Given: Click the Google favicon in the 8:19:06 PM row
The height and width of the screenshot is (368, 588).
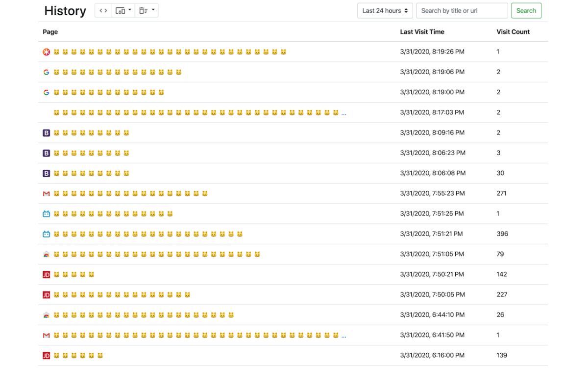Looking at the screenshot, I should tap(47, 72).
